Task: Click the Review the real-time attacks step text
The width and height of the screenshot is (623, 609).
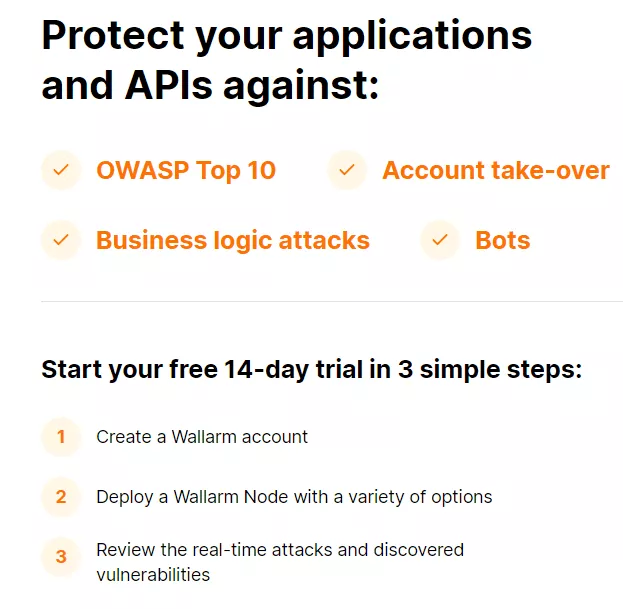Action: tap(280, 562)
